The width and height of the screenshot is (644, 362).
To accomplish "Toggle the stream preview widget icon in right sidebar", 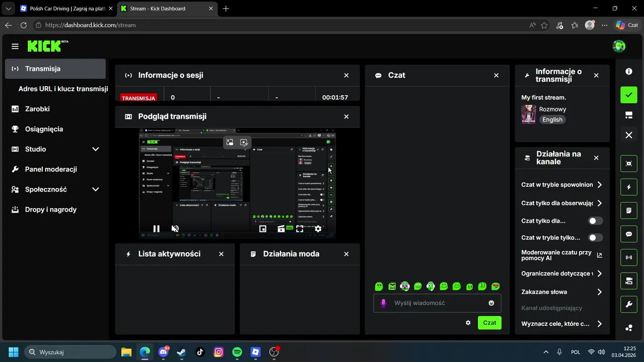I will pos(629,163).
